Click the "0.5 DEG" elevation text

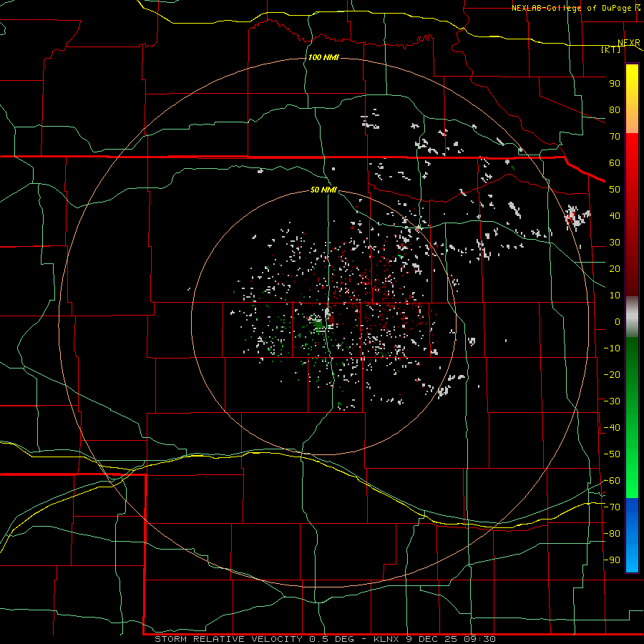click(333, 639)
